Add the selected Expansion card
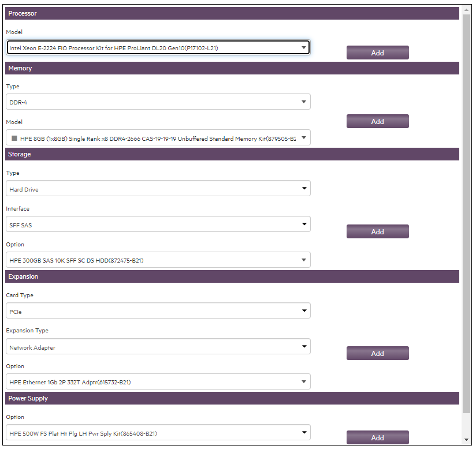 378,353
